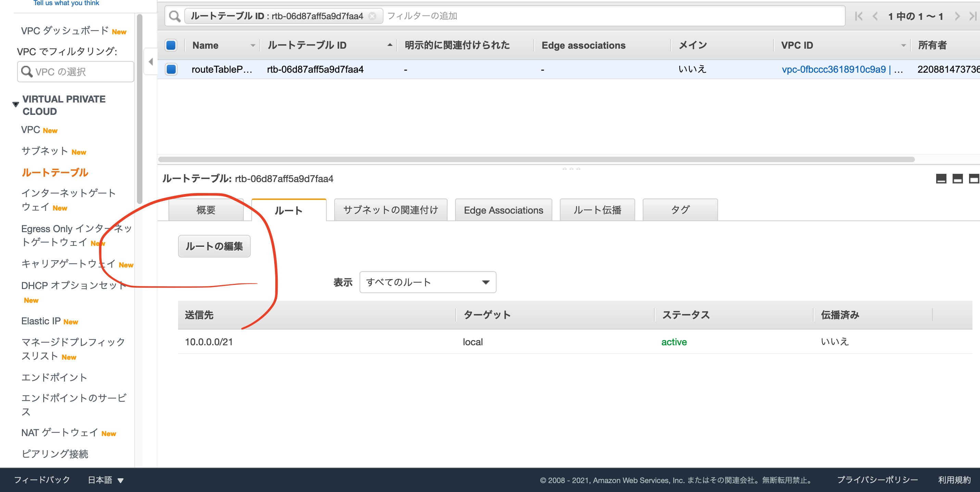Collapse the navigation sidebar with the arrow icon

(150, 61)
